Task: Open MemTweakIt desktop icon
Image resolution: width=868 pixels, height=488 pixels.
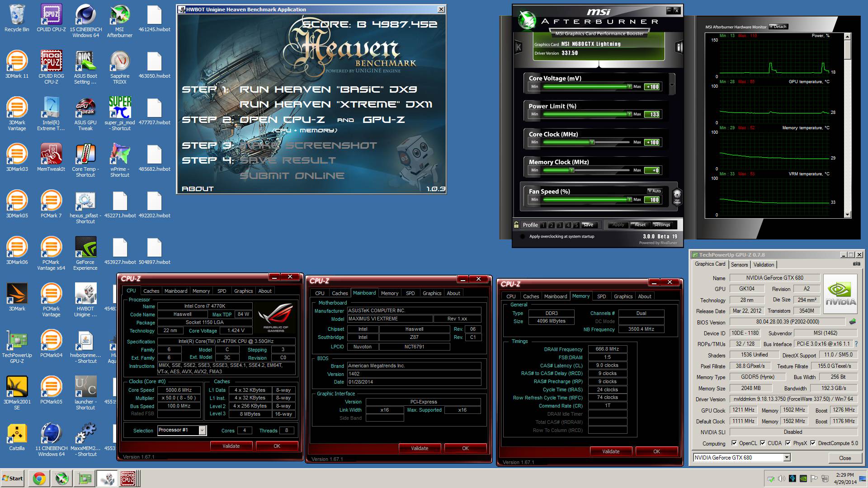Action: (51, 157)
